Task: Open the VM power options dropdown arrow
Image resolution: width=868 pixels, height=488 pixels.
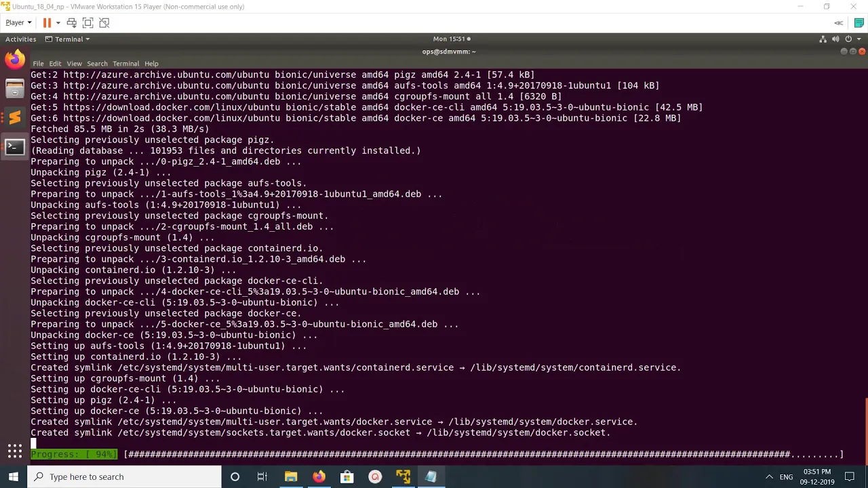Action: (x=58, y=22)
